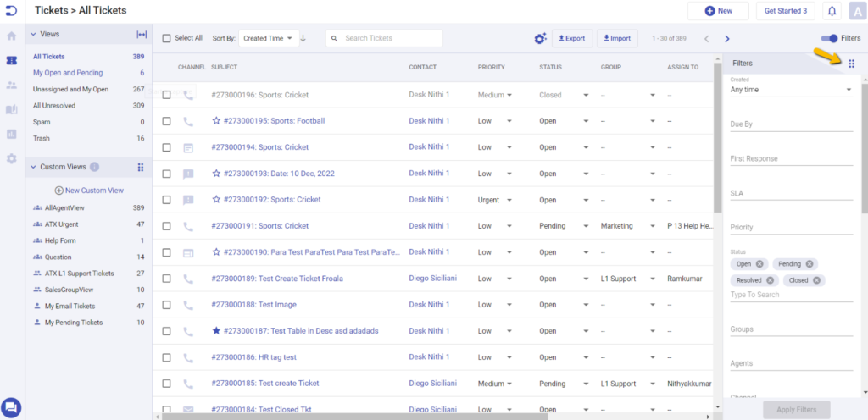The width and height of the screenshot is (868, 420).
Task: Open the Settings gear icon in left sidebar
Action: pyautogui.click(x=12, y=158)
